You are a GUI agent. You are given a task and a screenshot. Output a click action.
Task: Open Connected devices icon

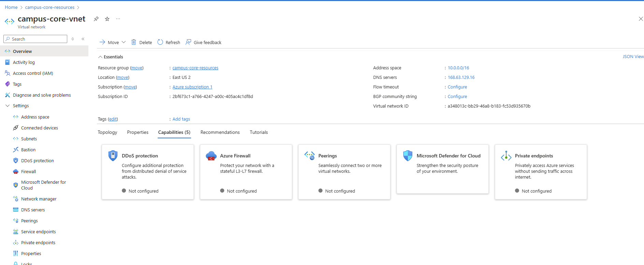click(x=16, y=128)
